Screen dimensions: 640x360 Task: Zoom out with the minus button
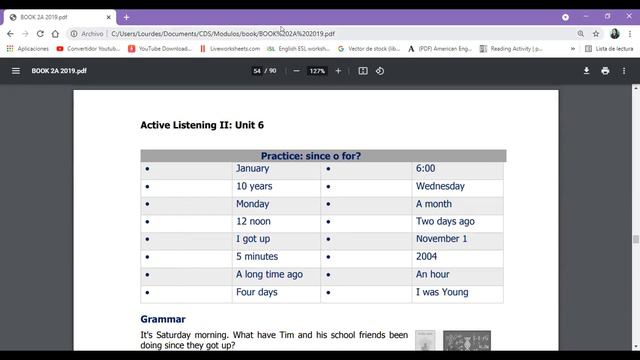point(296,71)
